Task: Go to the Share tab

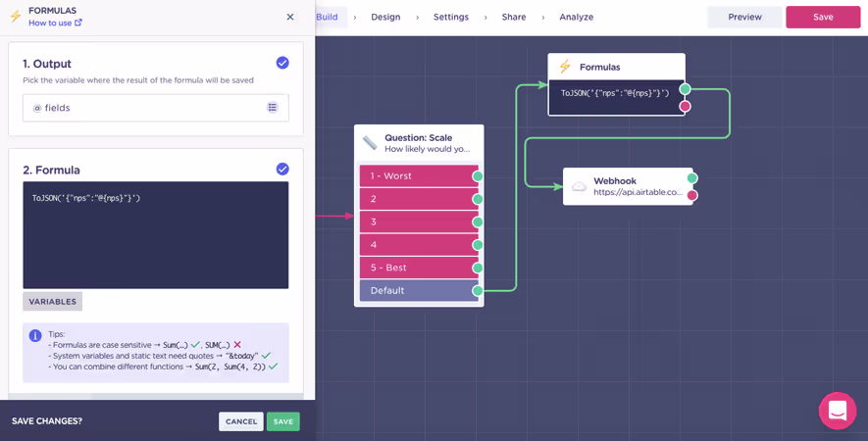Action: coord(514,18)
